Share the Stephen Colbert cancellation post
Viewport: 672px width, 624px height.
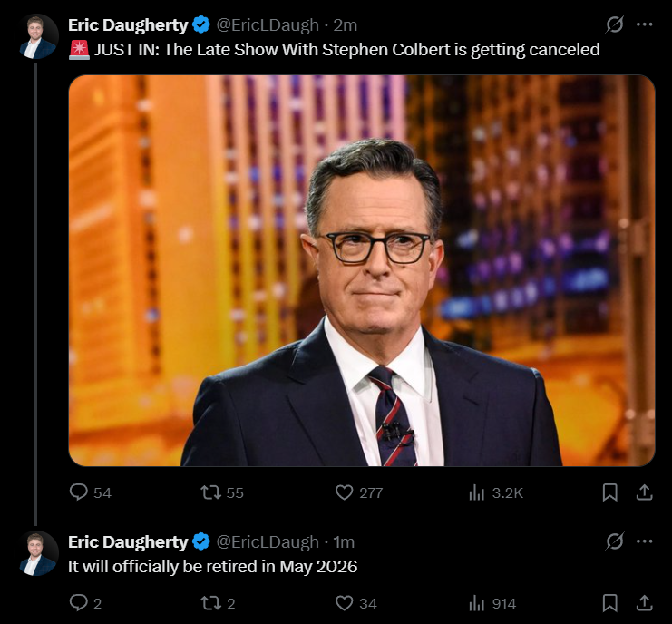click(644, 492)
